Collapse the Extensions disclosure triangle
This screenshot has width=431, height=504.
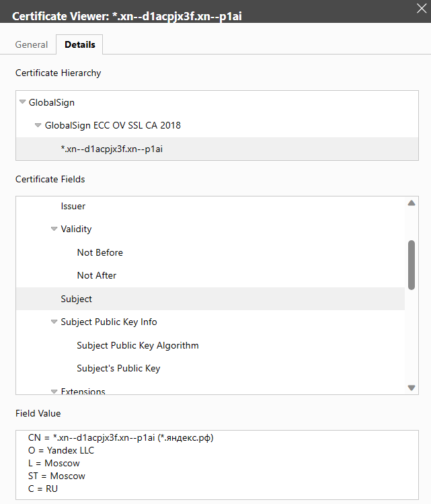(x=54, y=391)
